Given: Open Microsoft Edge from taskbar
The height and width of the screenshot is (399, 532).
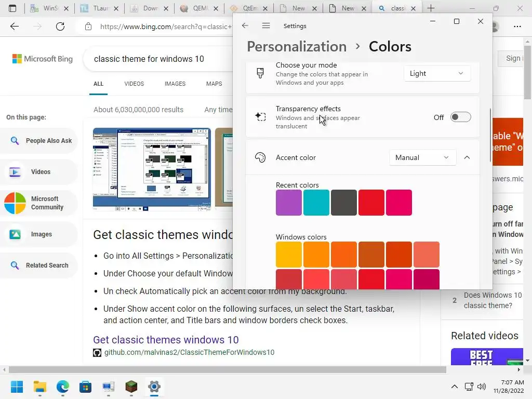Looking at the screenshot, I should click(x=62, y=387).
